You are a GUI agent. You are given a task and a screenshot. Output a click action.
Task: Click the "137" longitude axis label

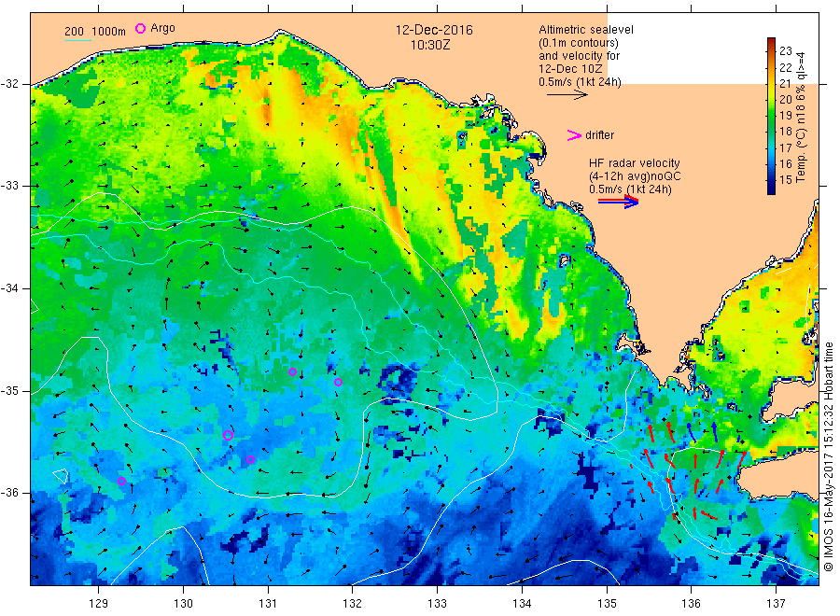(x=776, y=604)
